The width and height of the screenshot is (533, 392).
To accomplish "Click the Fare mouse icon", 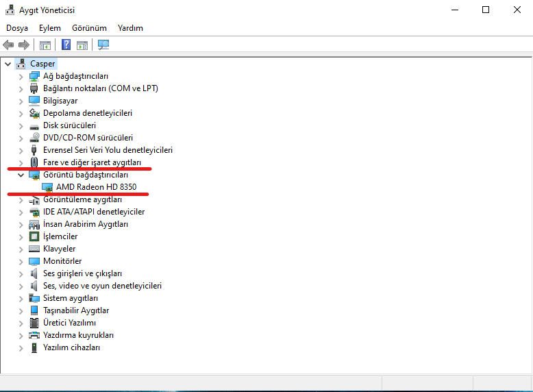I will (x=34, y=162).
